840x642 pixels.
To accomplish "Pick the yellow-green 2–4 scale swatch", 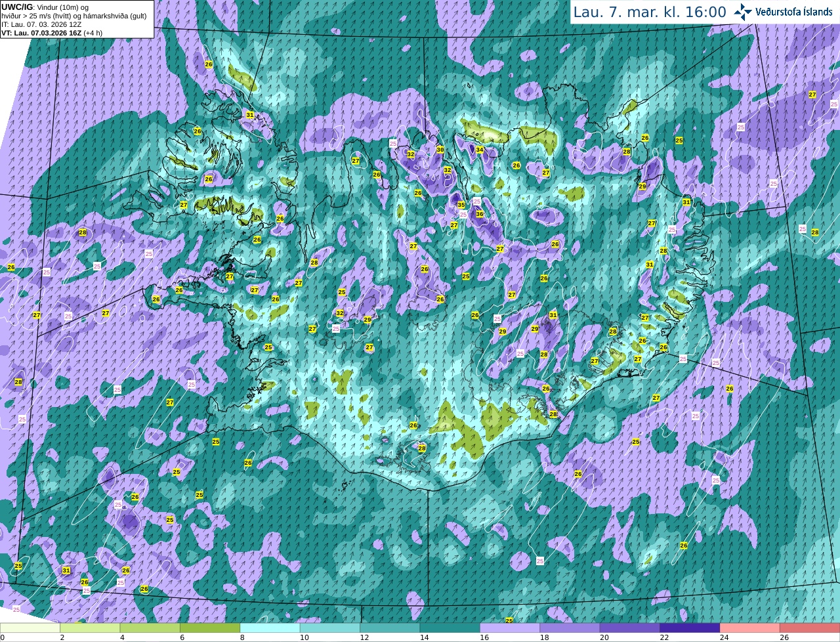I will coord(90,628).
